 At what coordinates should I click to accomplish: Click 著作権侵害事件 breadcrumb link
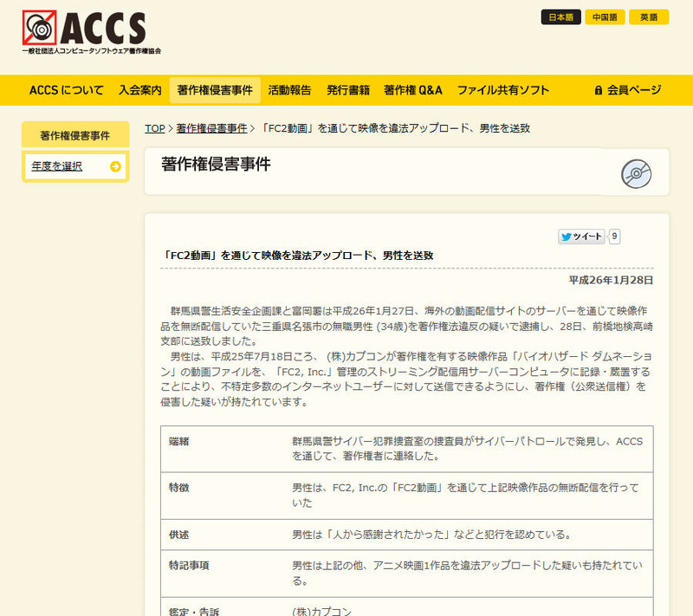click(x=211, y=128)
